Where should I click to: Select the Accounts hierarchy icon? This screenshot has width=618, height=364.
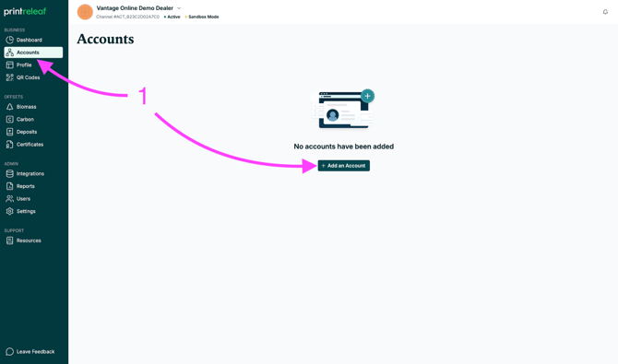point(10,53)
